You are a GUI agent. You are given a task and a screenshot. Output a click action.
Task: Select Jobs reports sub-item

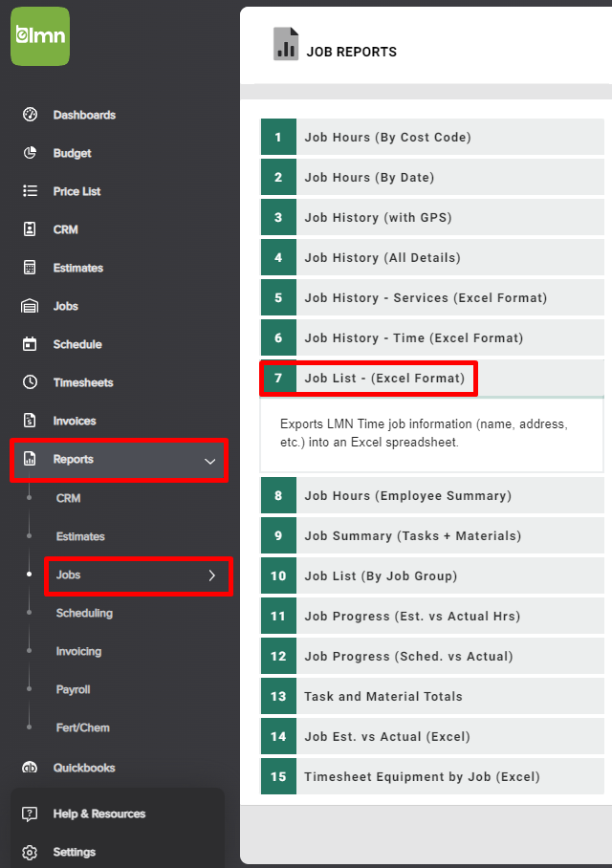(x=139, y=575)
